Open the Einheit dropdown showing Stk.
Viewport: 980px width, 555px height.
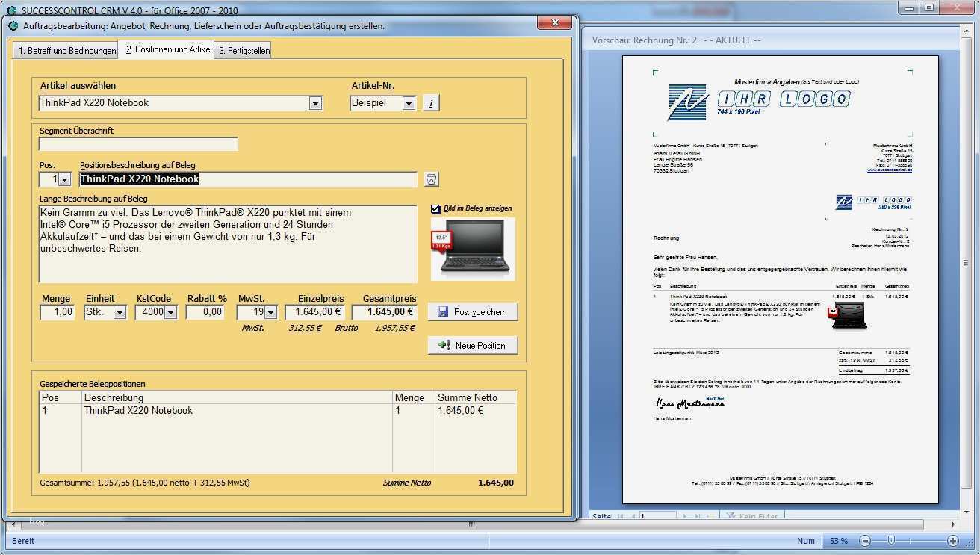[x=120, y=311]
